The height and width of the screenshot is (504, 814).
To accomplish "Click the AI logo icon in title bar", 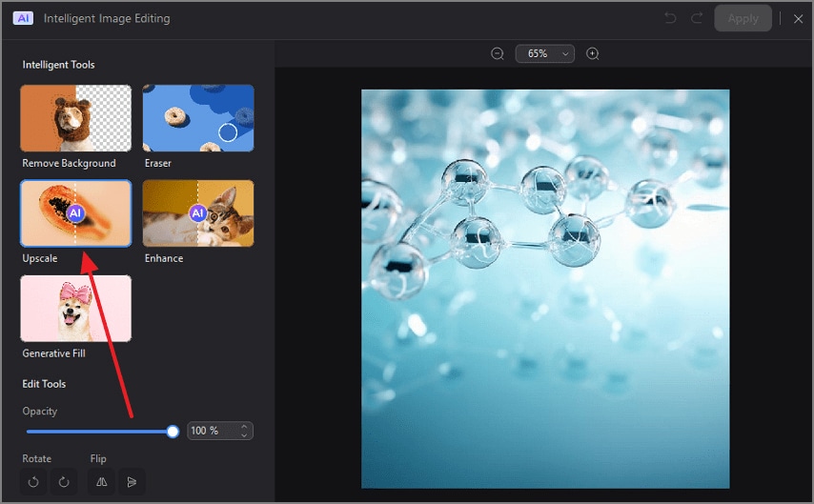I will tap(23, 18).
